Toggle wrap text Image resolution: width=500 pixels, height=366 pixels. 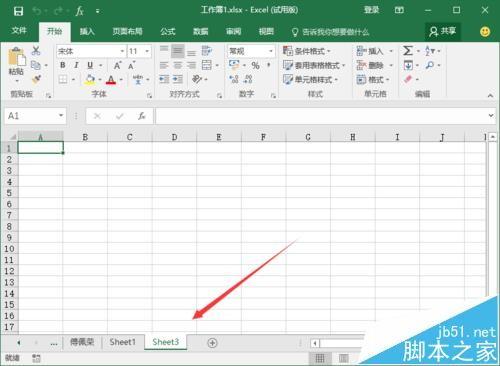pyautogui.click(x=207, y=51)
